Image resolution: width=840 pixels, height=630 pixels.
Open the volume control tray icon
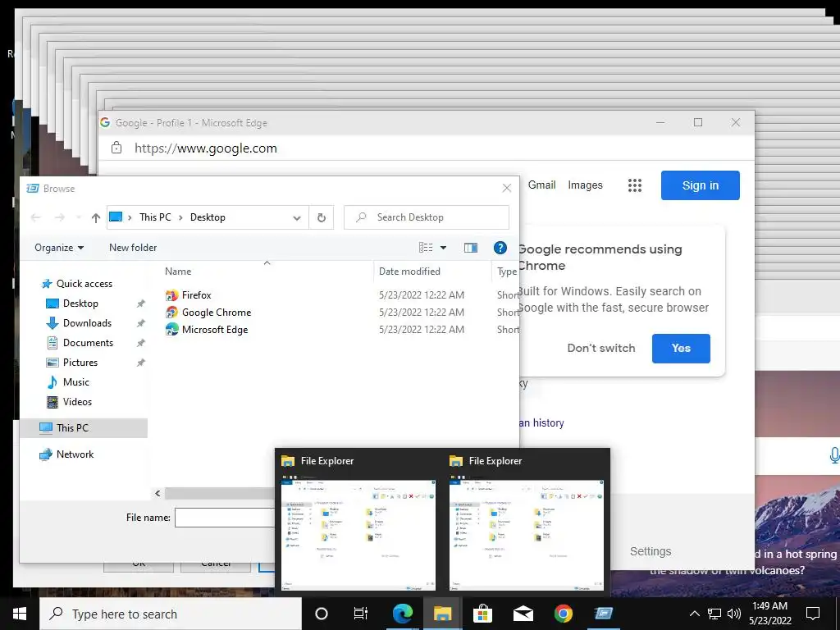734,614
